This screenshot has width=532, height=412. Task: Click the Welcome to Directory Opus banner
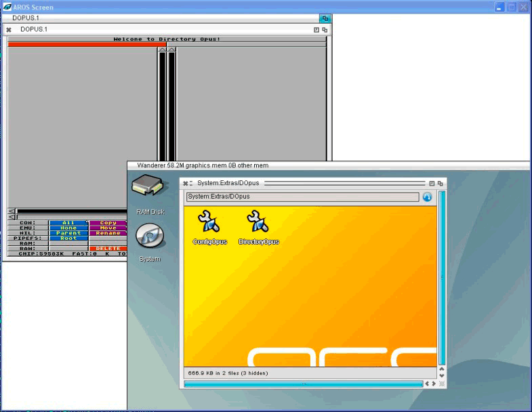coord(167,39)
